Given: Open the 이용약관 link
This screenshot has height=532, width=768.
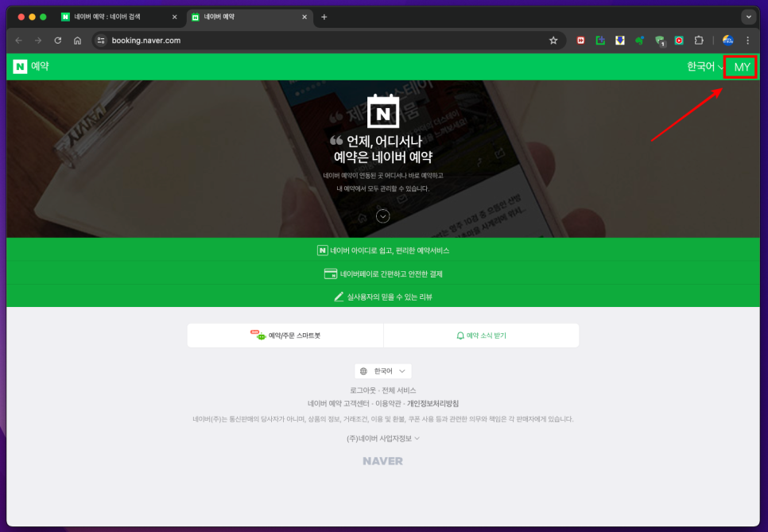Looking at the screenshot, I should [x=388, y=404].
